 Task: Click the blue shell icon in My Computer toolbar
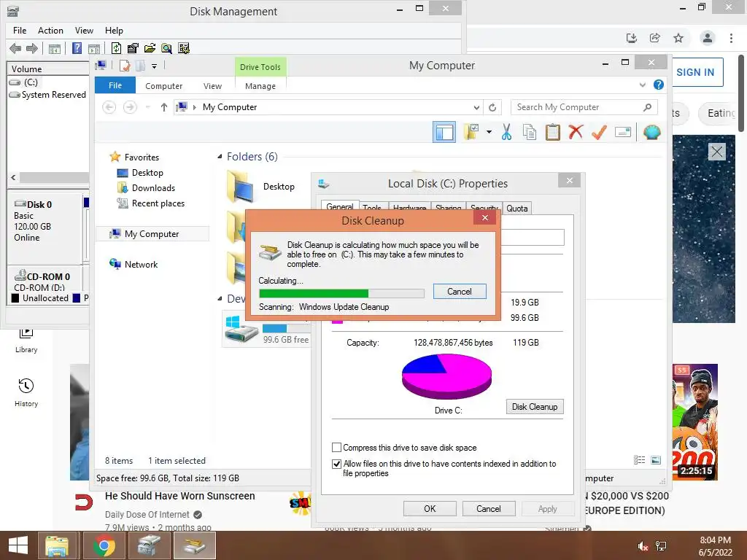coord(651,132)
